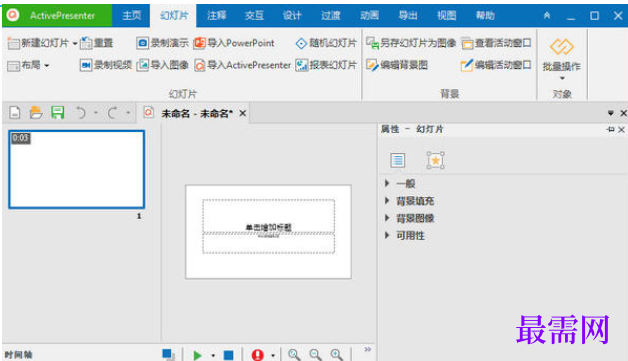Image resolution: width=628 pixels, height=361 pixels.
Task: Click the 重置 reset button
Action: pyautogui.click(x=97, y=43)
